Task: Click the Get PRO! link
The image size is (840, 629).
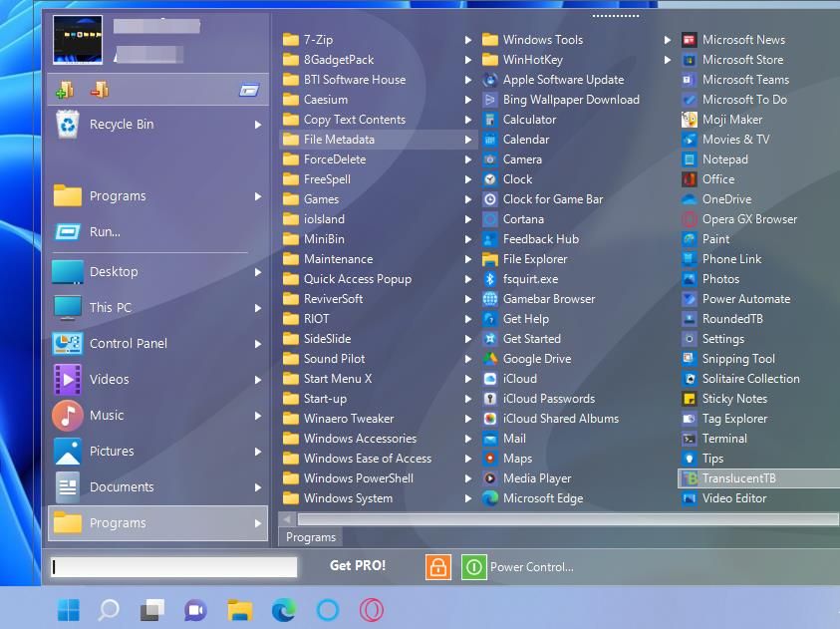Action: click(x=358, y=566)
